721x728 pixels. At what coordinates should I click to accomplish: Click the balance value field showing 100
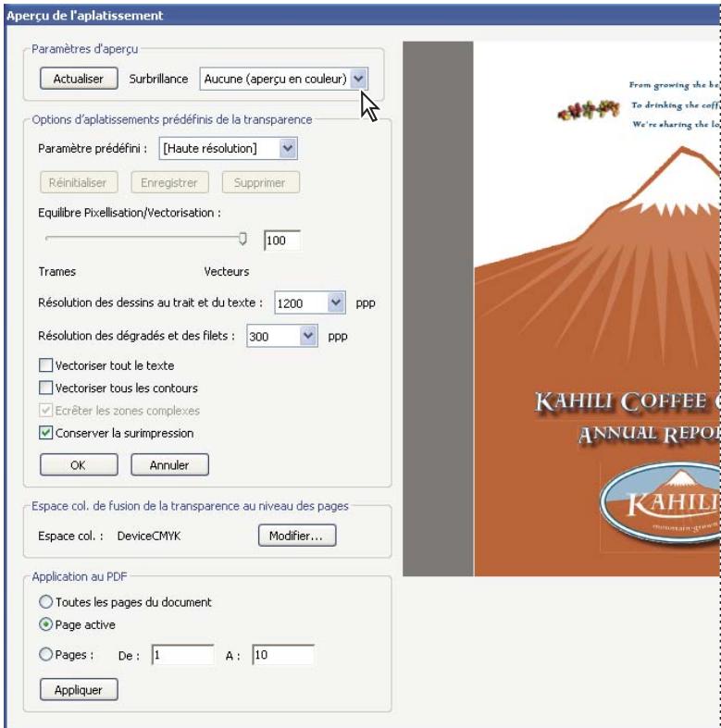click(x=282, y=241)
